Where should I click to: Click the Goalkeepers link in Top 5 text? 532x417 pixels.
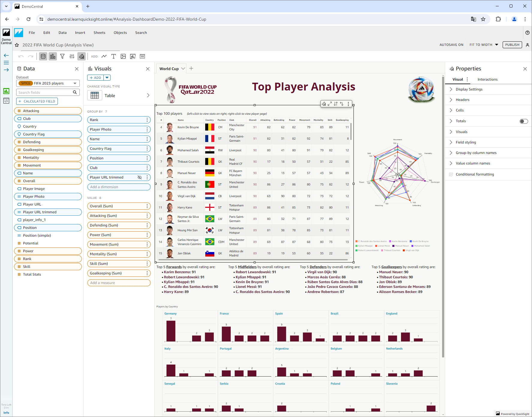click(x=391, y=267)
